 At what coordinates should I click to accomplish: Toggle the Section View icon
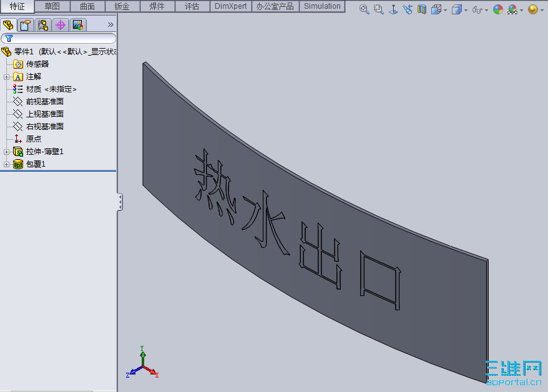point(422,9)
